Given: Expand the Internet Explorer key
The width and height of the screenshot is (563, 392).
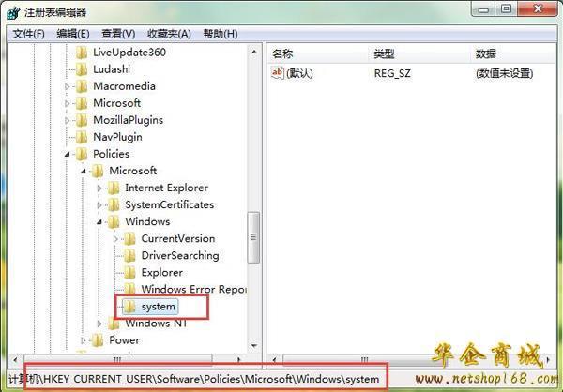Looking at the screenshot, I should tap(99, 188).
